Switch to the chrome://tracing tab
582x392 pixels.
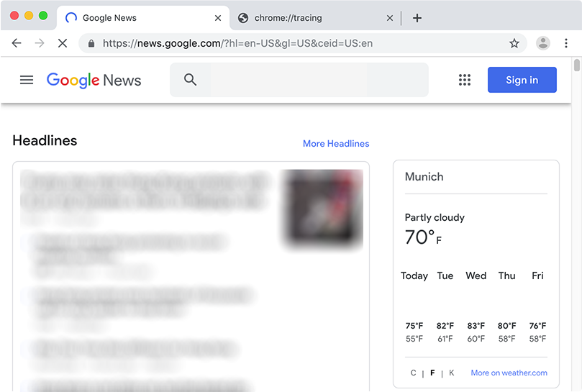[x=309, y=18]
